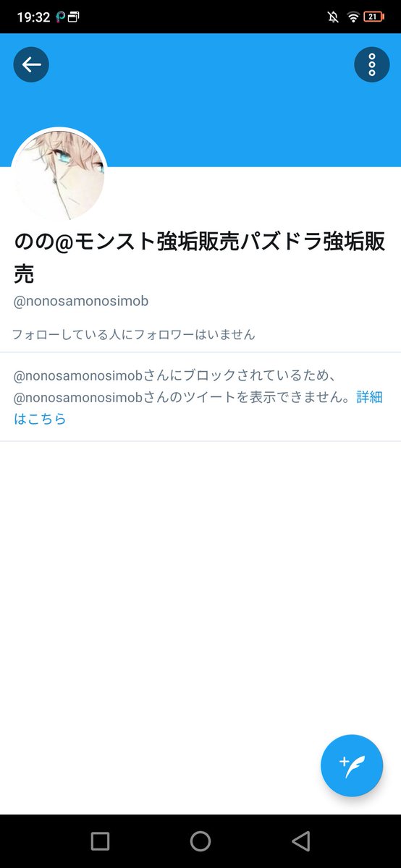The width and height of the screenshot is (401, 868).
Task: Tap the 19:32 clock in status bar
Action: click(x=33, y=16)
